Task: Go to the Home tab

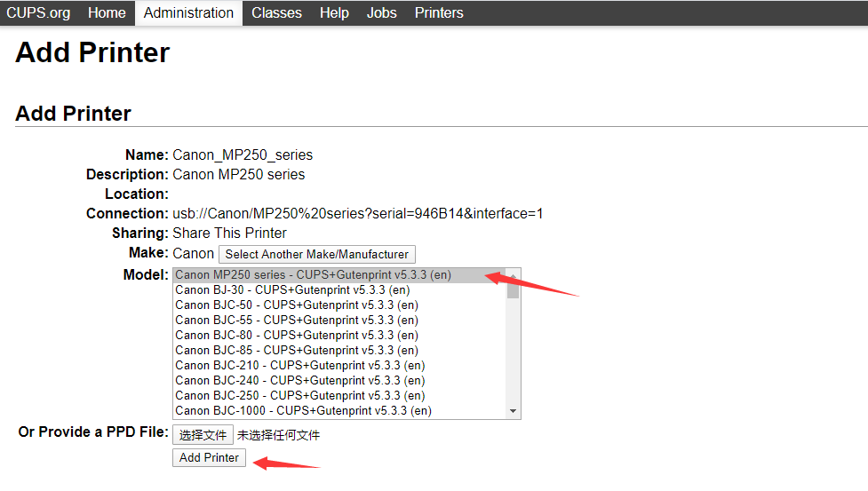Action: (107, 12)
